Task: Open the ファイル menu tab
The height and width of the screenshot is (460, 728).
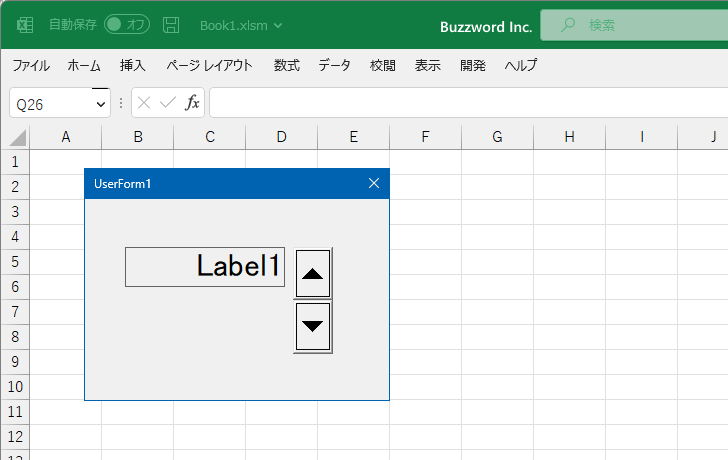Action: pos(31,65)
